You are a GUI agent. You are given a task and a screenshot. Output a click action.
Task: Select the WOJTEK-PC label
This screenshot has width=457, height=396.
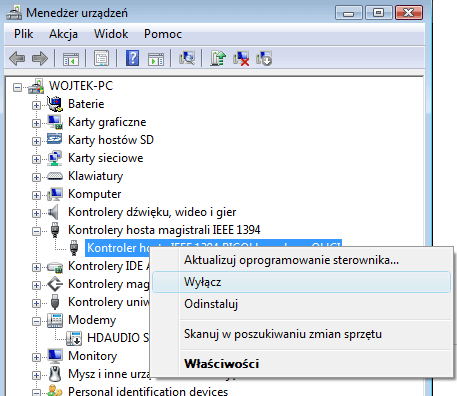[x=81, y=86]
